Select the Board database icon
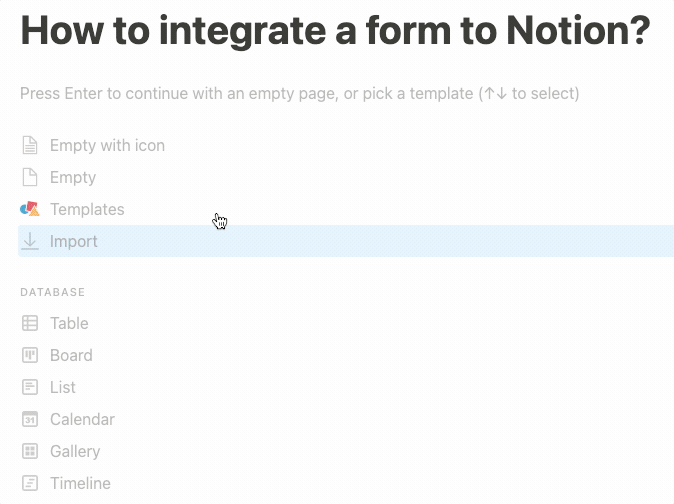The width and height of the screenshot is (674, 504). pyautogui.click(x=30, y=355)
